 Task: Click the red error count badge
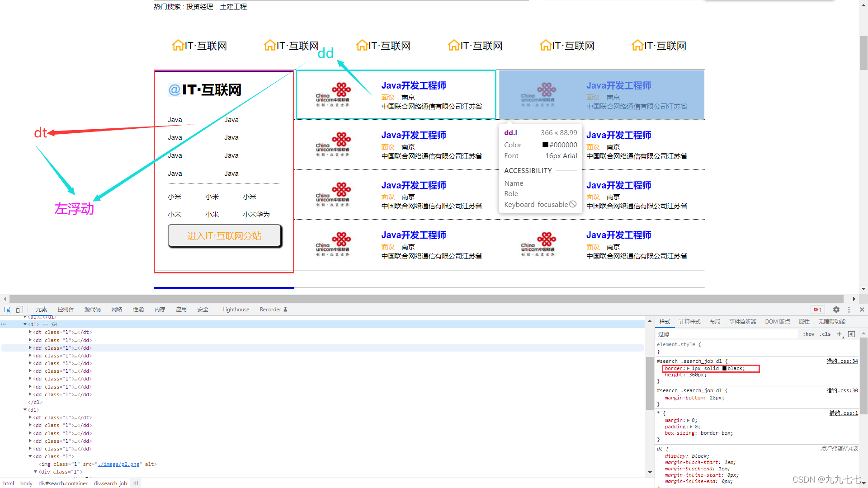[818, 310]
